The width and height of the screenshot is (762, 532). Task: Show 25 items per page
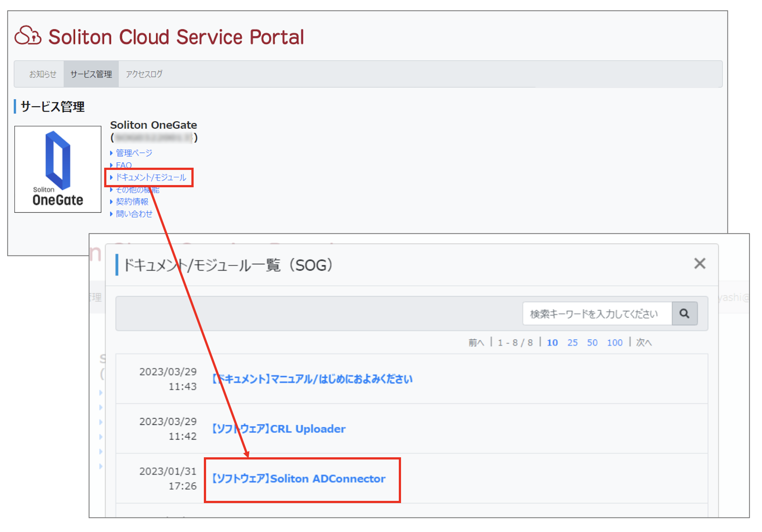[572, 343]
